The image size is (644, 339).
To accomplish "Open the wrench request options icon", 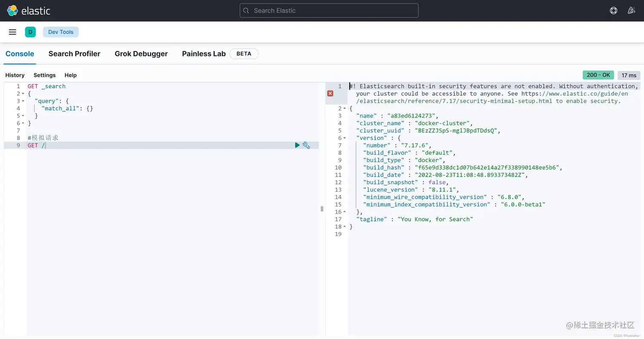I will [306, 145].
